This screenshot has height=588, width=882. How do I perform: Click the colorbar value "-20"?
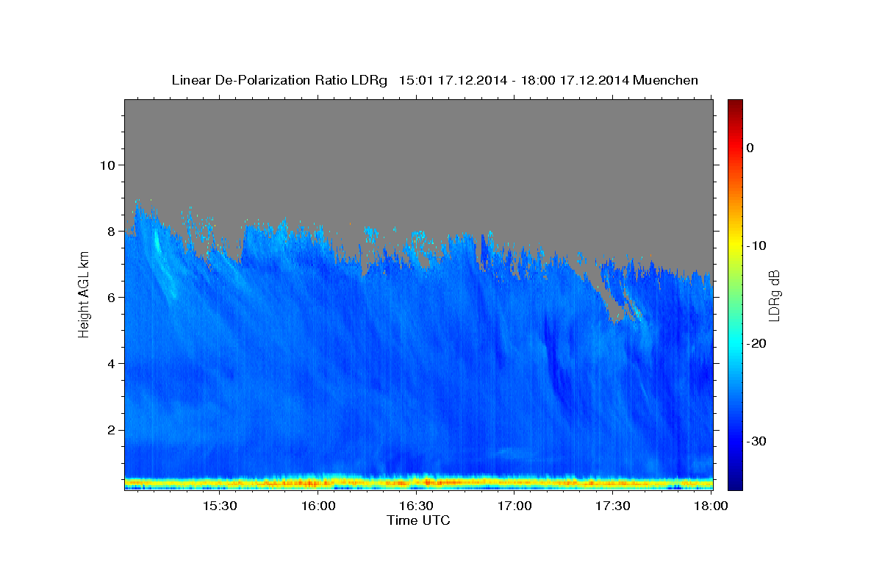(757, 343)
